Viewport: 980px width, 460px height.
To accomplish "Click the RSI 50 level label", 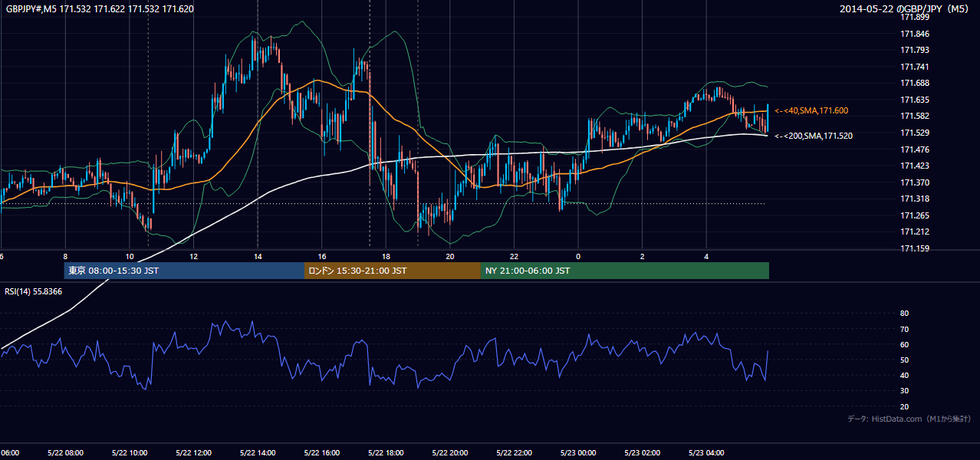I will coord(904,360).
